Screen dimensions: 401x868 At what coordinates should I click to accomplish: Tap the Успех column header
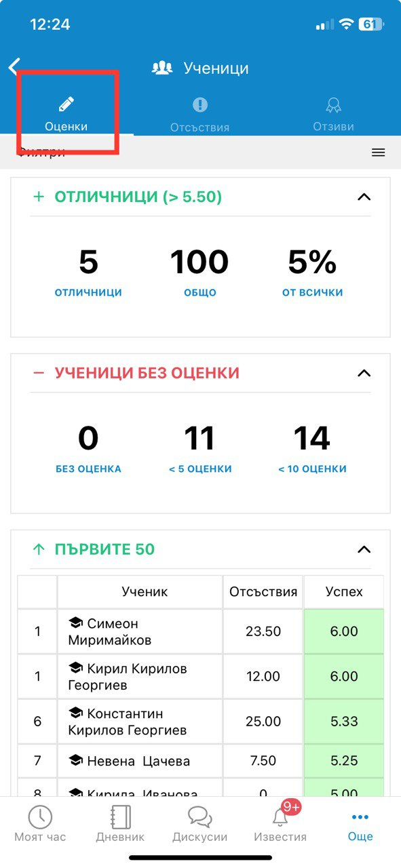(x=344, y=592)
